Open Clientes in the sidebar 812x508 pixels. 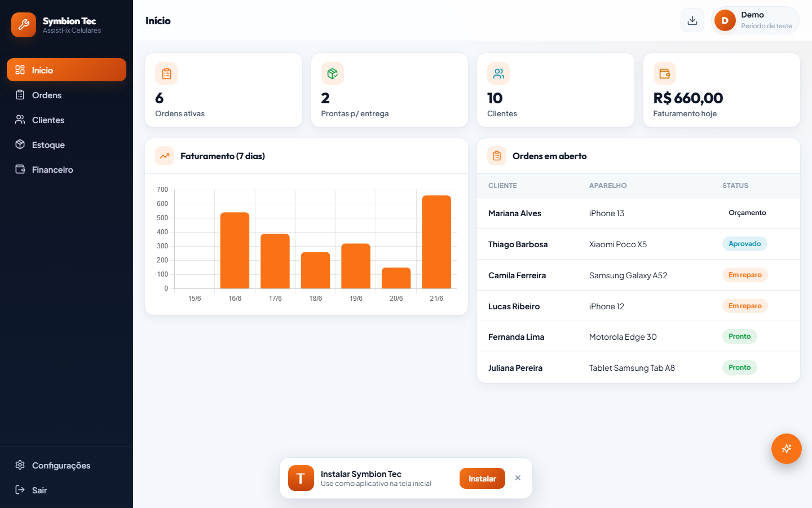(x=67, y=120)
